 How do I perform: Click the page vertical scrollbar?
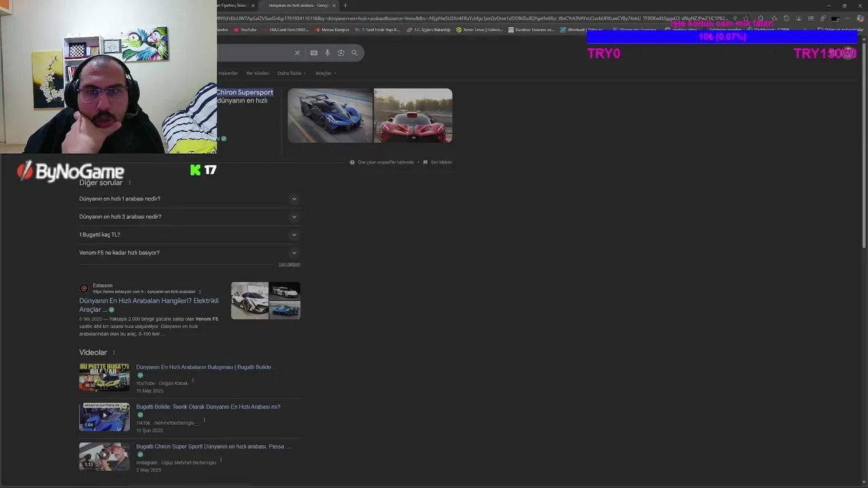(x=864, y=146)
